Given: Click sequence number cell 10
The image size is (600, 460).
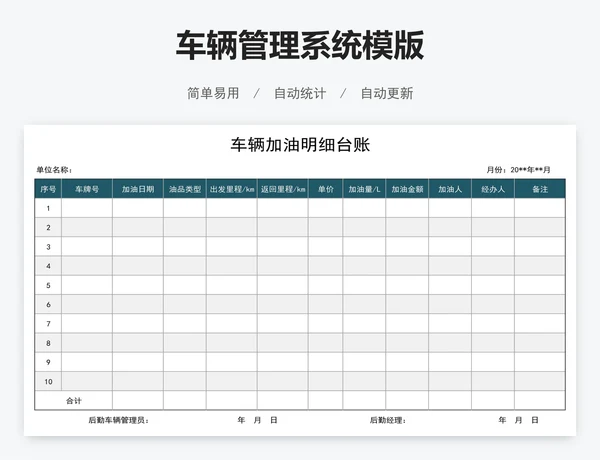Looking at the screenshot, I should tap(48, 381).
